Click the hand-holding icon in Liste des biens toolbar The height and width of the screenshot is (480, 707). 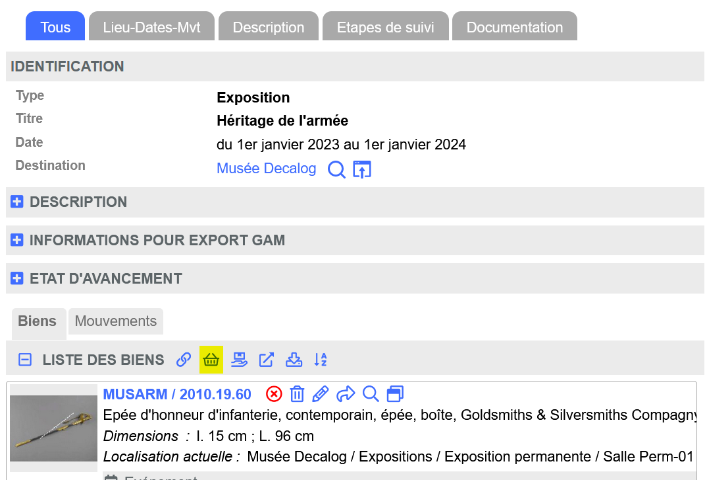(x=239, y=360)
